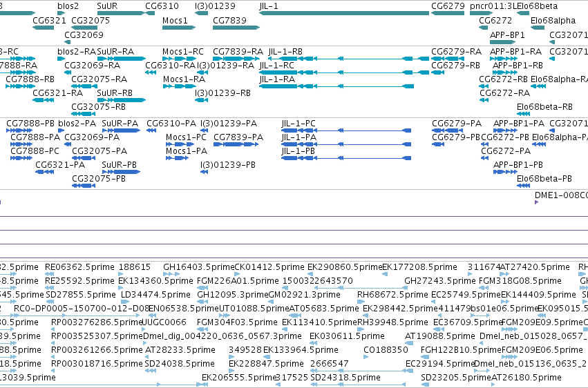Click transcript Mocs1-RC
This screenshot has width=588, height=388.
pyautogui.click(x=183, y=51)
